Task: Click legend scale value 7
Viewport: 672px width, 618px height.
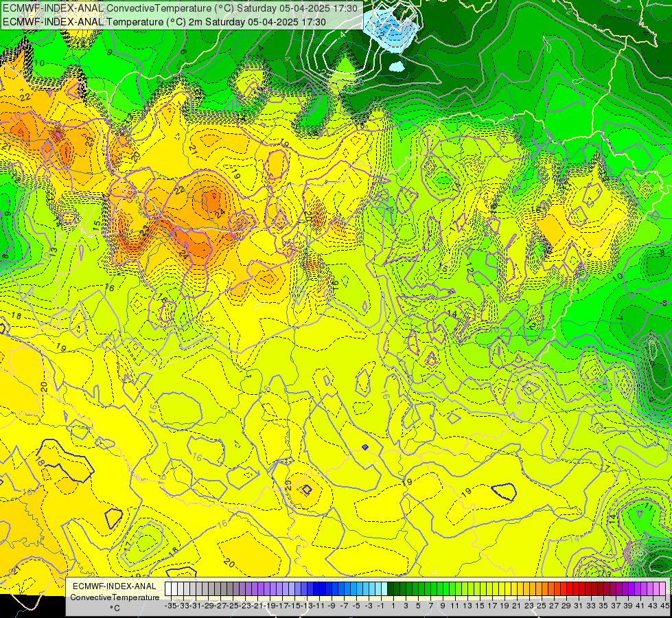Action: click(430, 606)
